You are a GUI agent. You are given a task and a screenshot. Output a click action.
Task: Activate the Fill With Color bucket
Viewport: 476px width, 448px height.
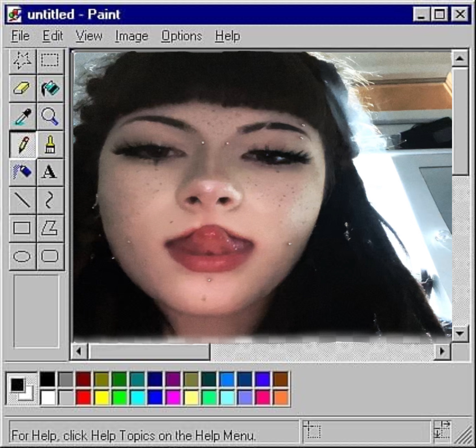[x=50, y=88]
